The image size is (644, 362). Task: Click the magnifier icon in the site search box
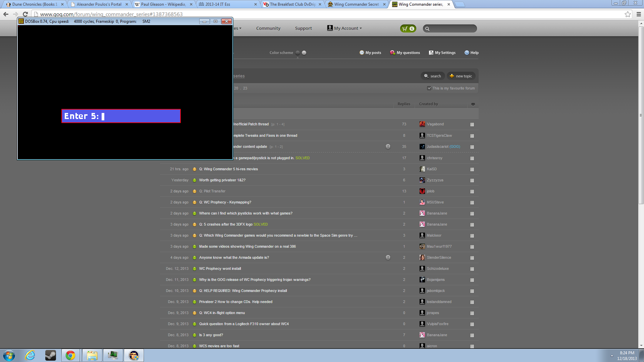427,29
